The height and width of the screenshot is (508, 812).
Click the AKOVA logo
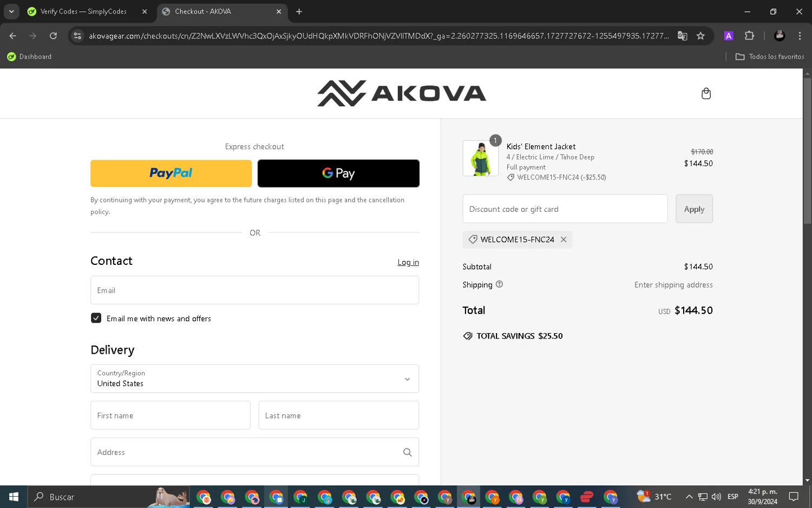[x=402, y=93]
